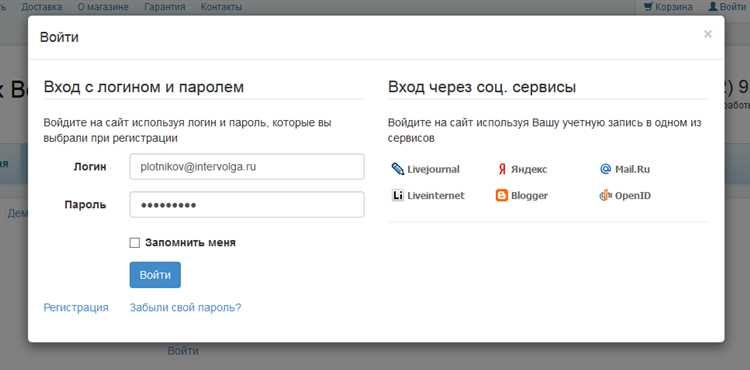The height and width of the screenshot is (370, 750).
Task: Open О магазине in the top menu
Action: pos(103,7)
